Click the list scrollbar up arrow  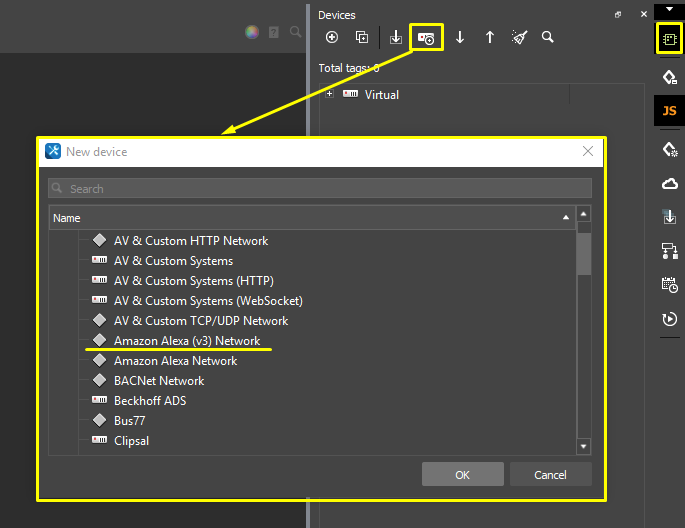pyautogui.click(x=584, y=214)
